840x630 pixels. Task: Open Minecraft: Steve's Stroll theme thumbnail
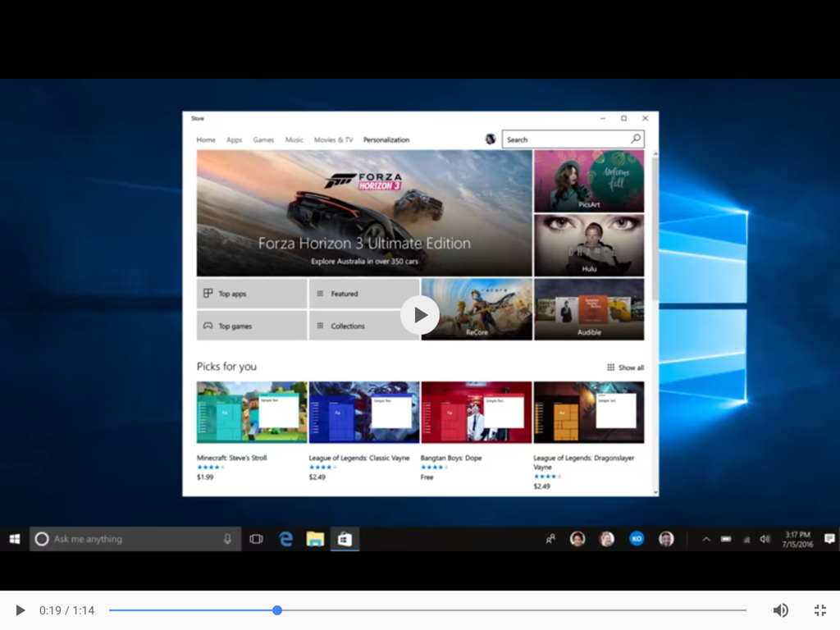(x=252, y=413)
